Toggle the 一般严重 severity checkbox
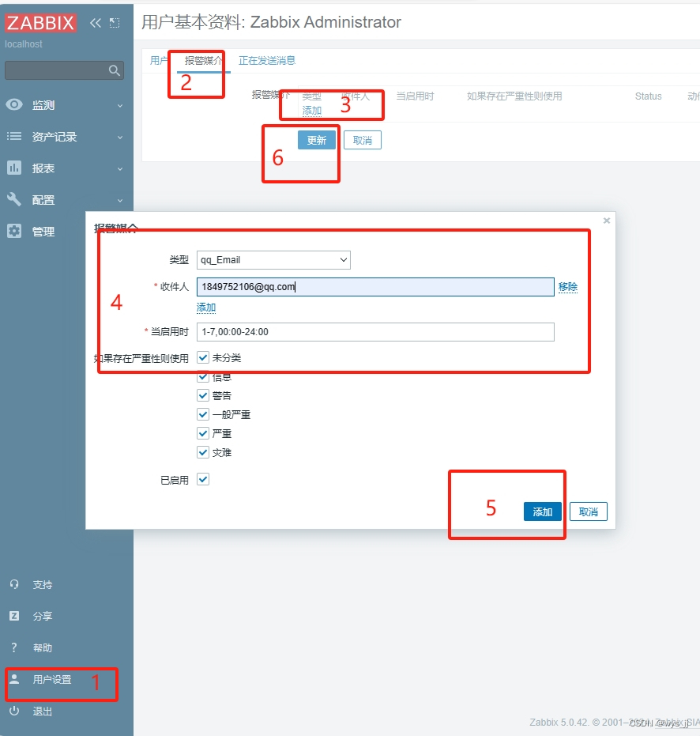700x736 pixels. 203,414
